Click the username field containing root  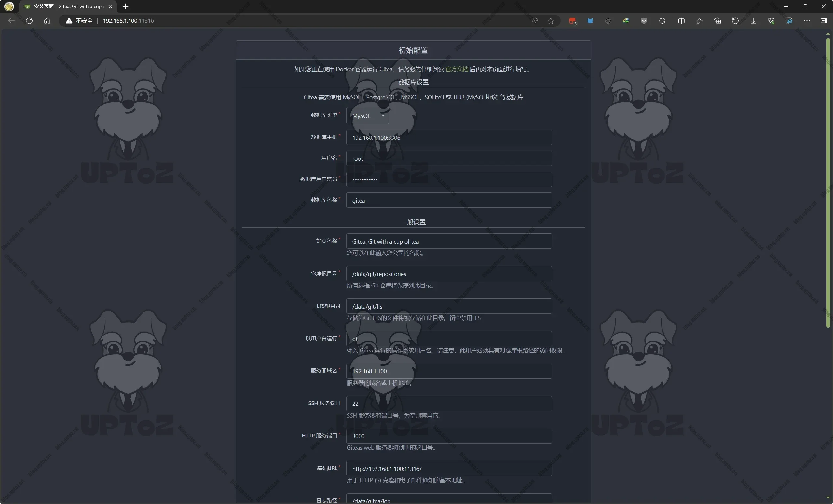pyautogui.click(x=449, y=158)
